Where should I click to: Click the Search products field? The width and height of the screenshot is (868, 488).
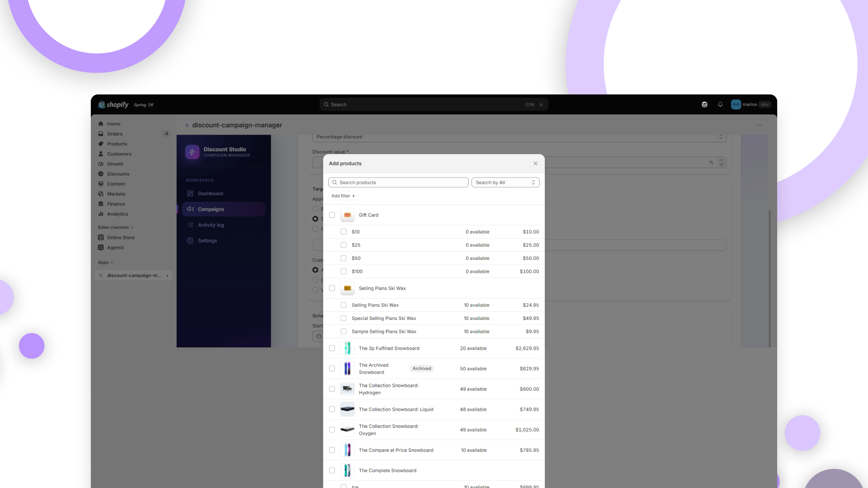coord(398,183)
